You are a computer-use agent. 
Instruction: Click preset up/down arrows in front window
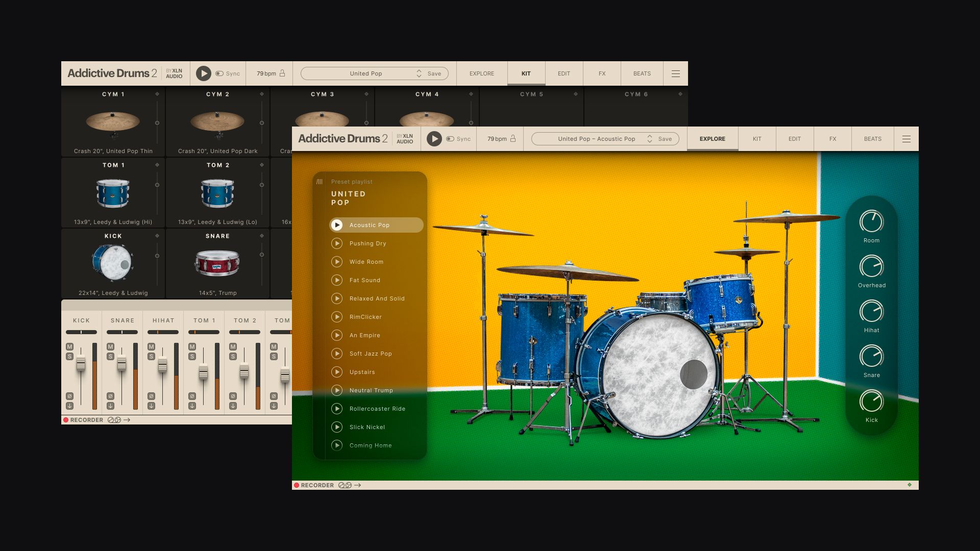pyautogui.click(x=650, y=139)
